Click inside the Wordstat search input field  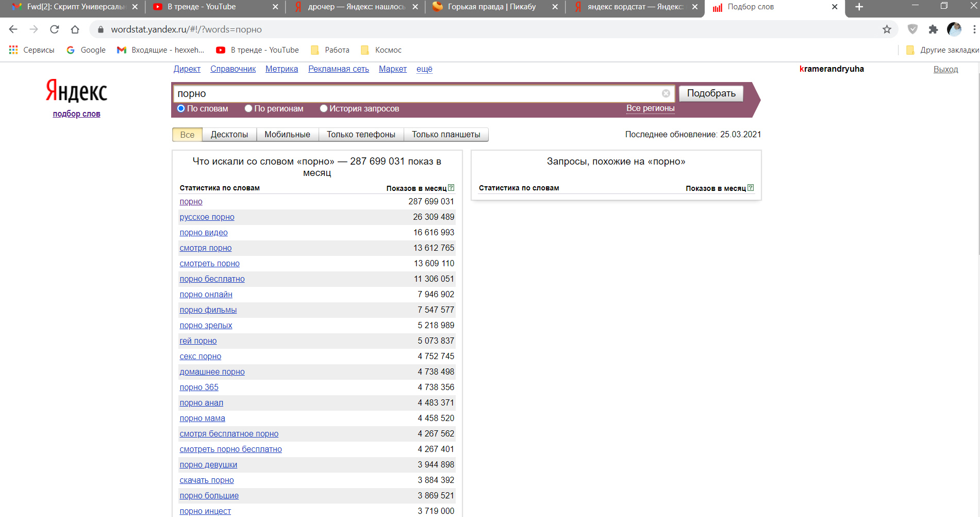click(412, 93)
